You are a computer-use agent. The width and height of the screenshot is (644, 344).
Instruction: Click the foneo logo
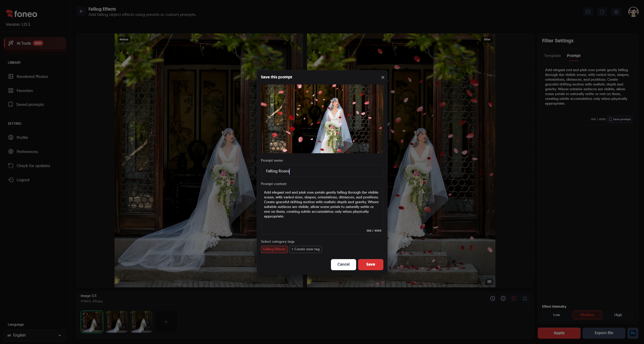[x=22, y=14]
